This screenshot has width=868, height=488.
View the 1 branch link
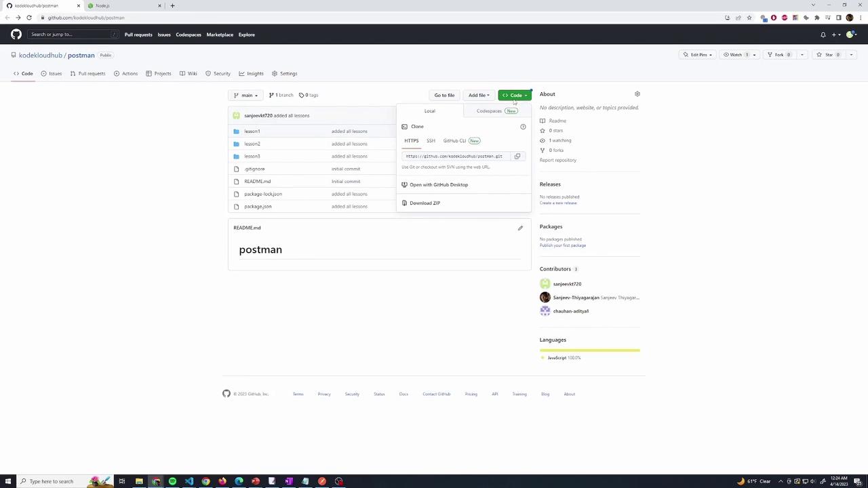281,96
